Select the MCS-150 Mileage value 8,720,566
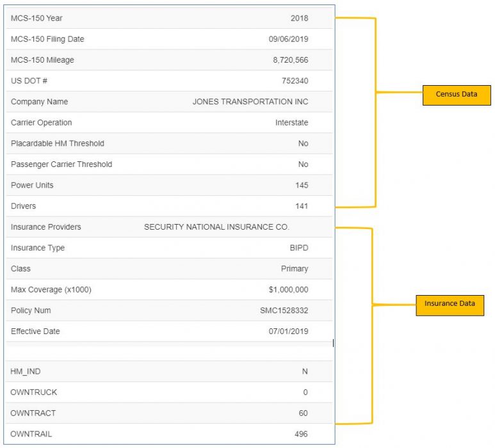The width and height of the screenshot is (495, 448). tap(290, 60)
